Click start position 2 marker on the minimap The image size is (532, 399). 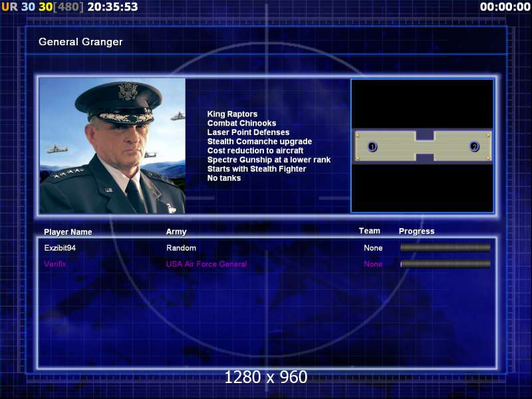(x=474, y=146)
